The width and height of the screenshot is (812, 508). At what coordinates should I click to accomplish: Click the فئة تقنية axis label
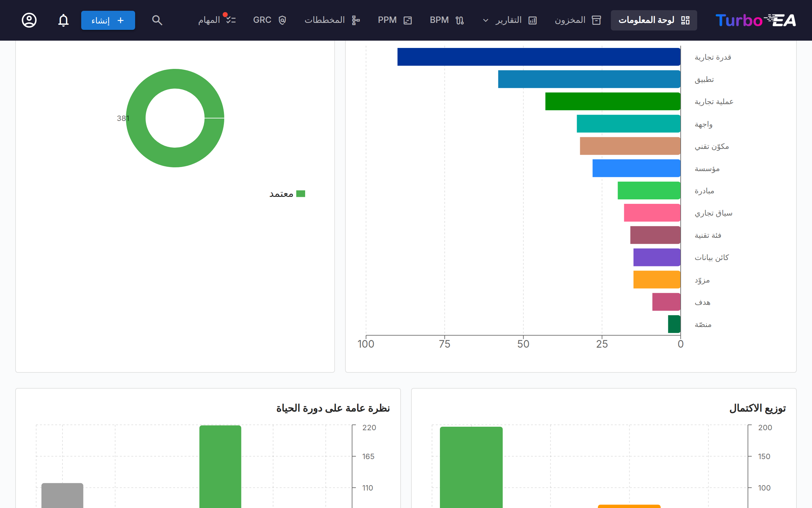point(708,235)
